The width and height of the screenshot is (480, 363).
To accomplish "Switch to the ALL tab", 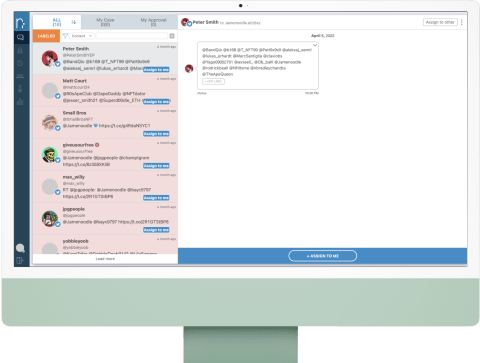I will [x=57, y=22].
